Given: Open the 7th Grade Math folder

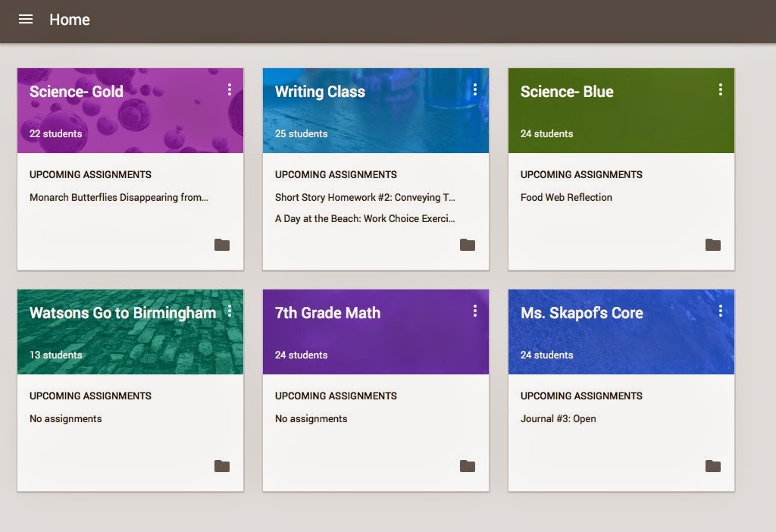Looking at the screenshot, I should pos(468,466).
